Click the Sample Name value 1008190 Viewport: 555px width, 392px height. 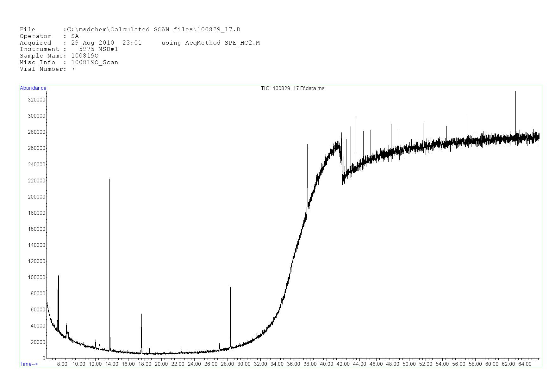(x=85, y=56)
